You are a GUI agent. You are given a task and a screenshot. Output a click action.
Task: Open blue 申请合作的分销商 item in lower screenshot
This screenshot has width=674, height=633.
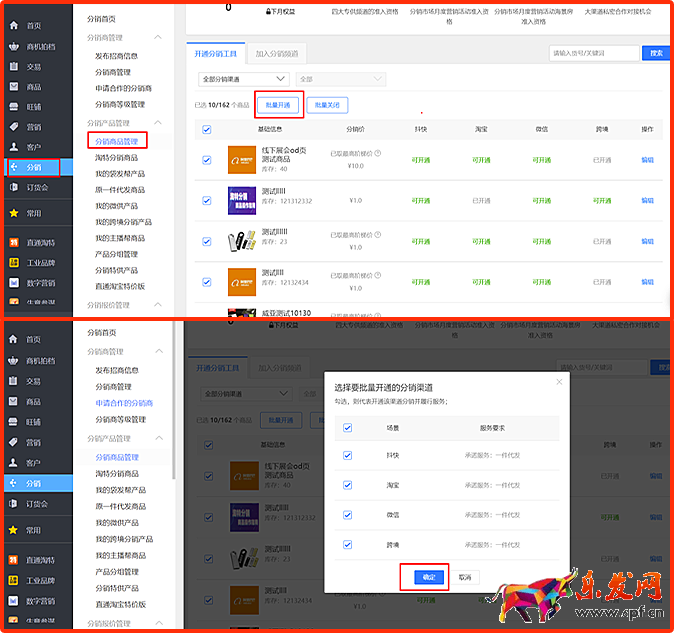coord(124,403)
